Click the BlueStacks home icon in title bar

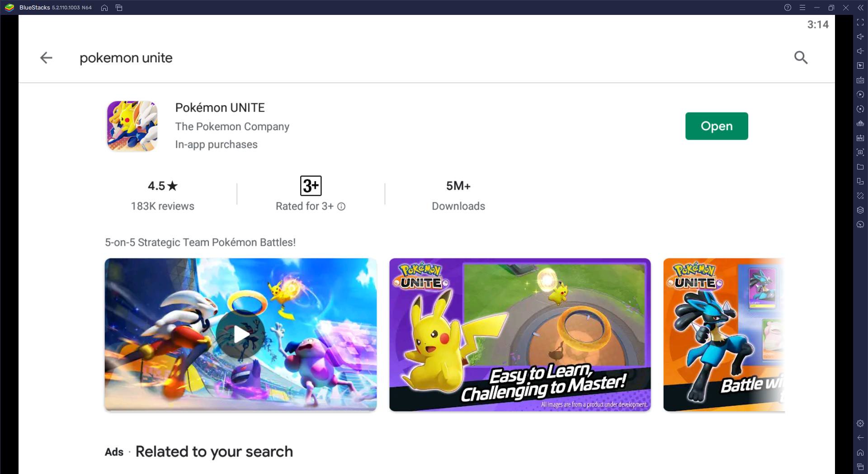click(x=104, y=8)
